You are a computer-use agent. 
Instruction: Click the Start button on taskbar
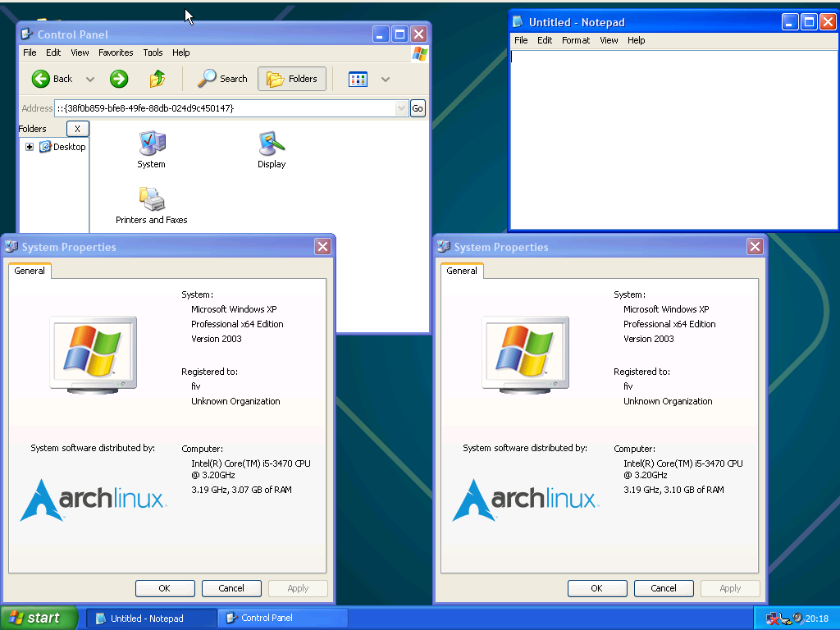39,618
